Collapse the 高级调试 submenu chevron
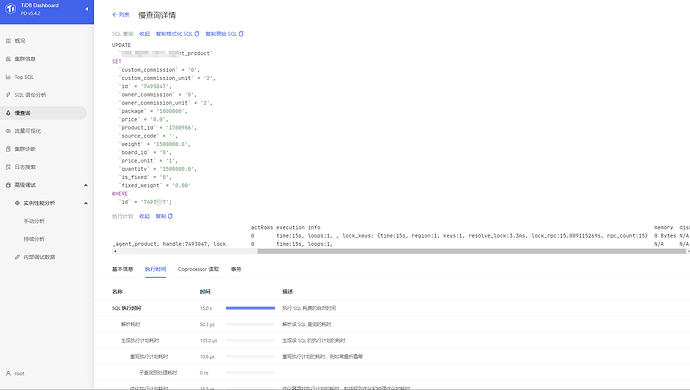The height and width of the screenshot is (390, 690). pos(86,185)
